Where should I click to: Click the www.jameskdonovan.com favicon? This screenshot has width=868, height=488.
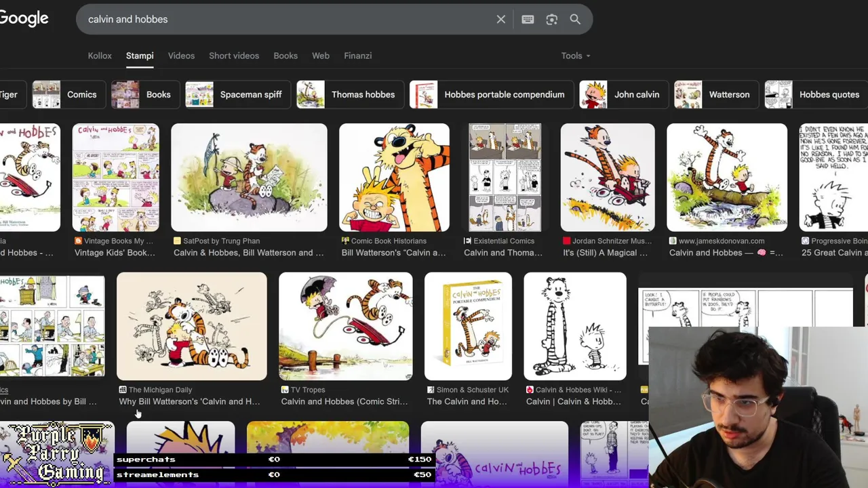(x=673, y=241)
